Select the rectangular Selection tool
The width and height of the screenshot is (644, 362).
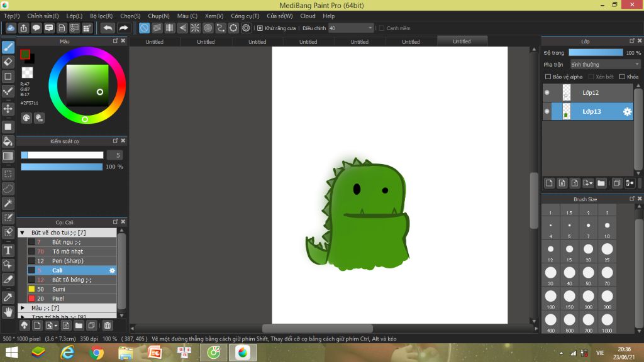click(x=8, y=174)
